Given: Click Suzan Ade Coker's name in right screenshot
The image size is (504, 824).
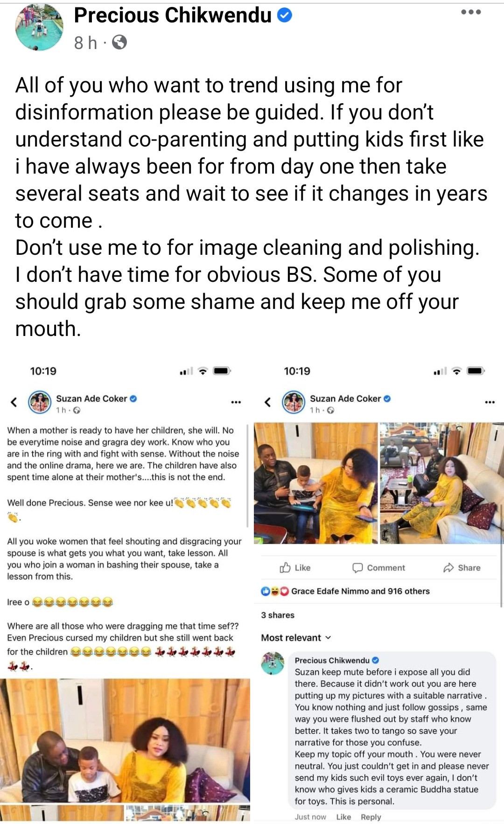Looking at the screenshot, I should (345, 398).
